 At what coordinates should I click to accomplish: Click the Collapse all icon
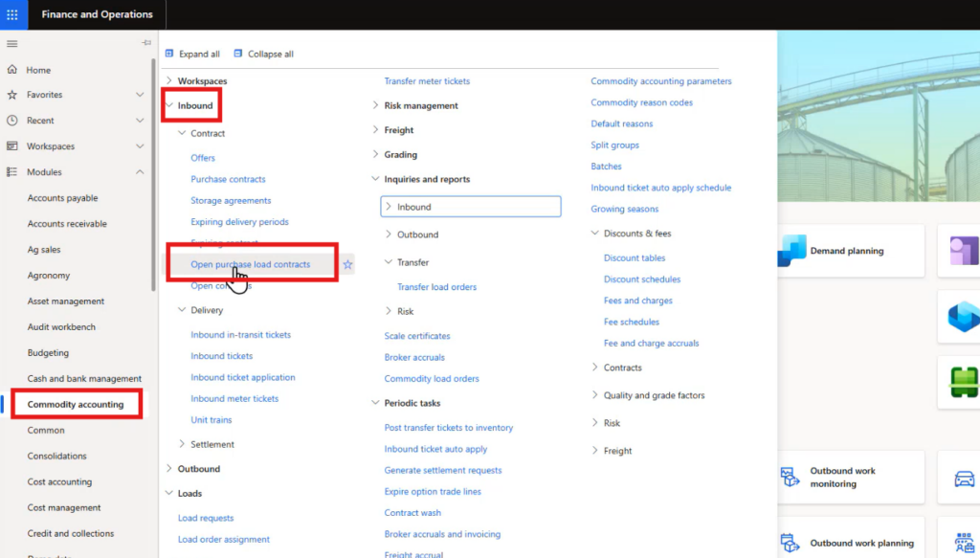point(238,54)
